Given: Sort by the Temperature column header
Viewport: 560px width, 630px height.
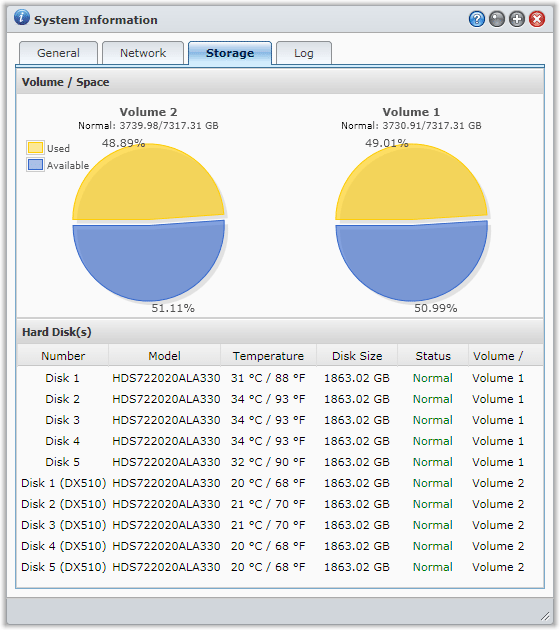Looking at the screenshot, I should (x=268, y=356).
